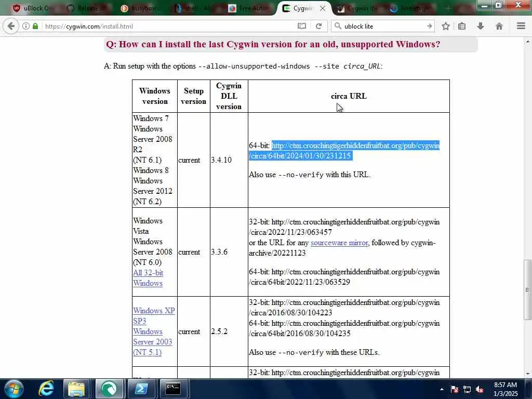Click the search box containing ublock lite
Image resolution: width=532 pixels, height=399 pixels.
(x=383, y=26)
